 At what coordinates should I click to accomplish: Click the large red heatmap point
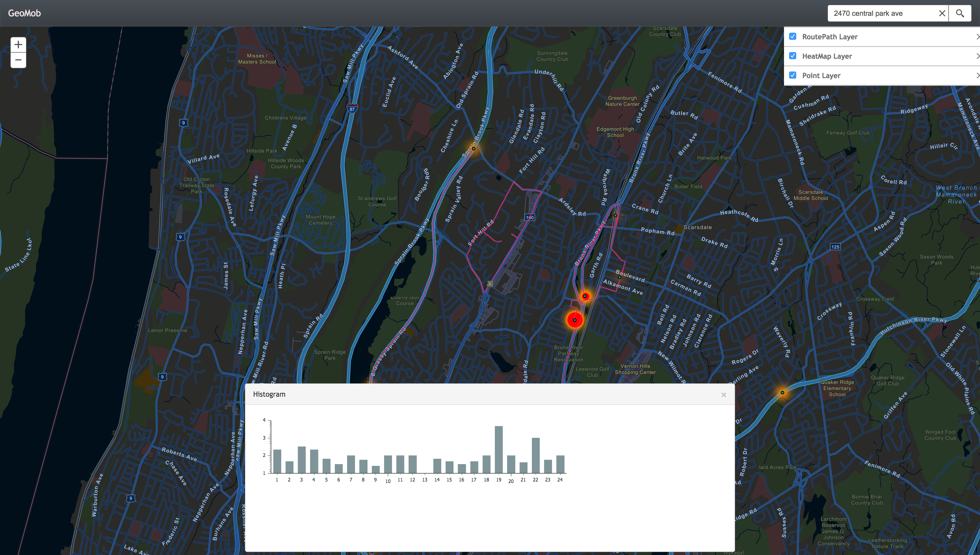[574, 320]
